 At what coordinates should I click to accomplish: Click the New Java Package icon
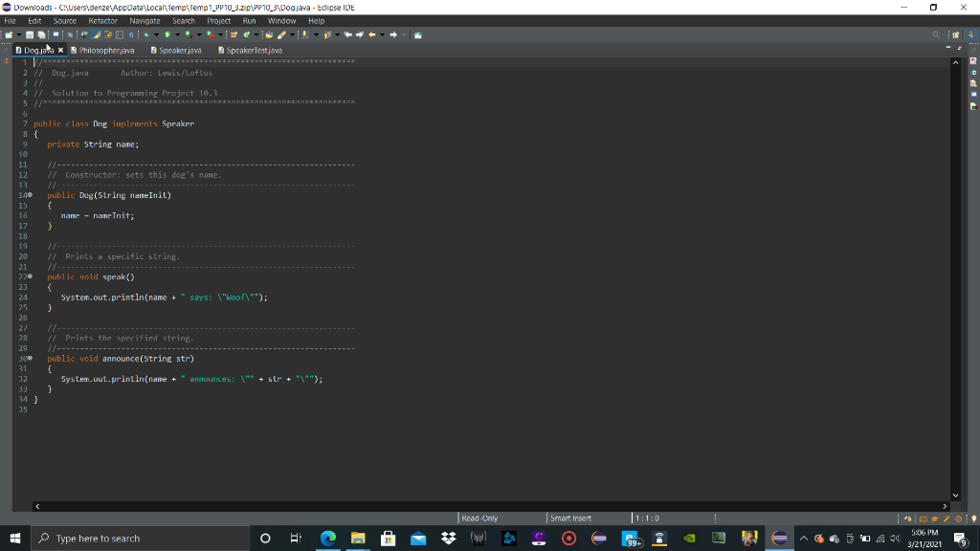pos(234,35)
